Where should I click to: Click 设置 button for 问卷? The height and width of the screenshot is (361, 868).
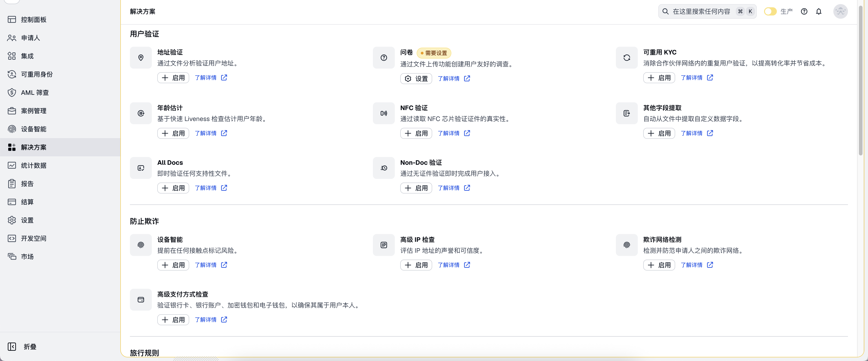(x=416, y=78)
